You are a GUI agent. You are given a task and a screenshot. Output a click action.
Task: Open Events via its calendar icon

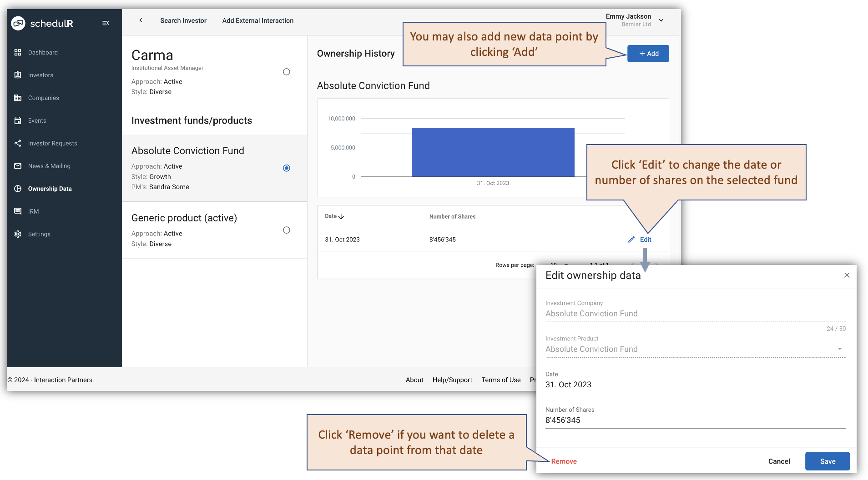18,120
